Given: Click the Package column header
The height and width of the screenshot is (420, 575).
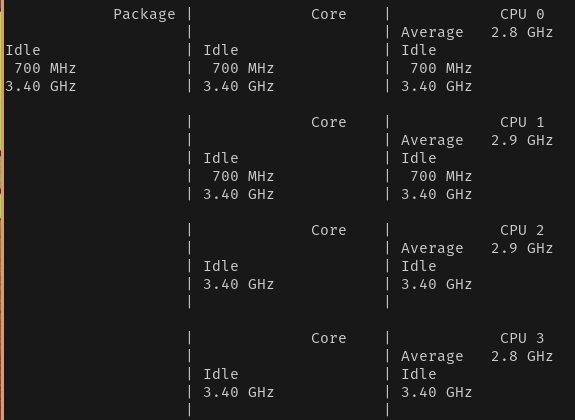Looking at the screenshot, I should pyautogui.click(x=144, y=15).
